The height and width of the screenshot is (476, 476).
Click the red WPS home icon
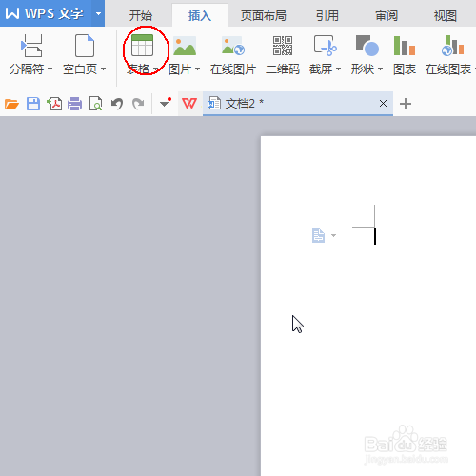tap(189, 104)
